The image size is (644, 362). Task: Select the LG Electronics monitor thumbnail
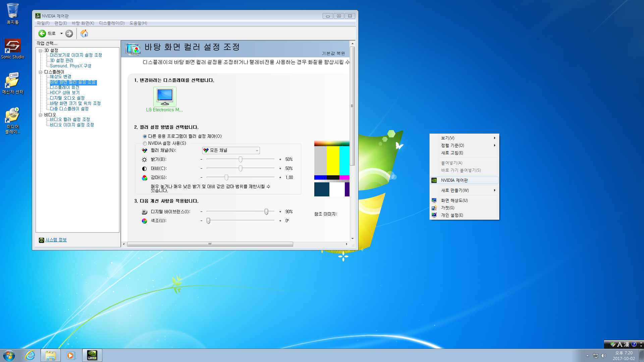165,97
